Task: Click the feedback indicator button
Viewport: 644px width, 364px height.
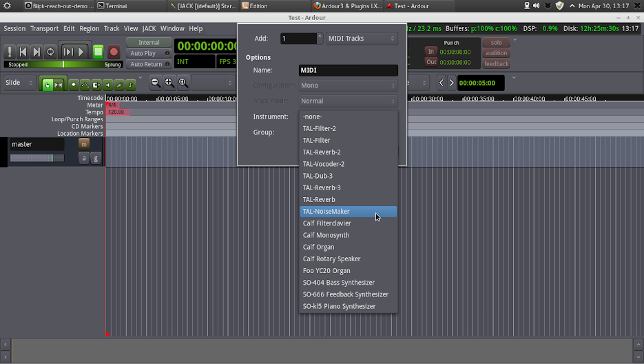Action: [496, 63]
